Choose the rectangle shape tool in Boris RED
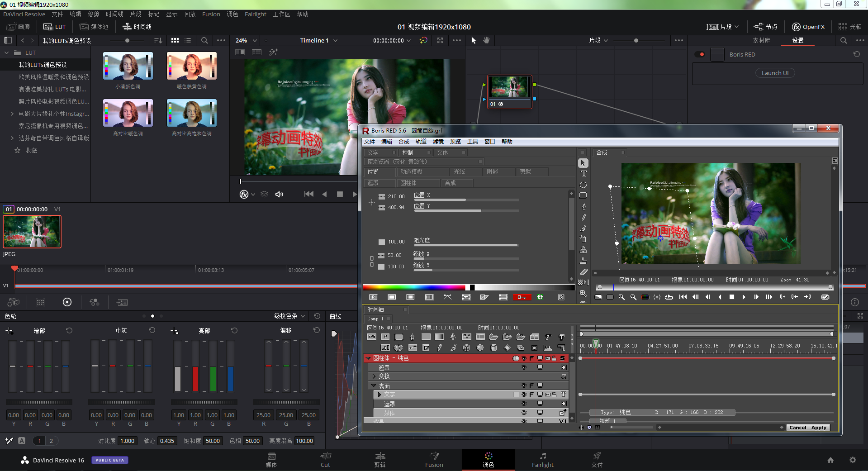The height and width of the screenshot is (471, 868). click(x=583, y=195)
